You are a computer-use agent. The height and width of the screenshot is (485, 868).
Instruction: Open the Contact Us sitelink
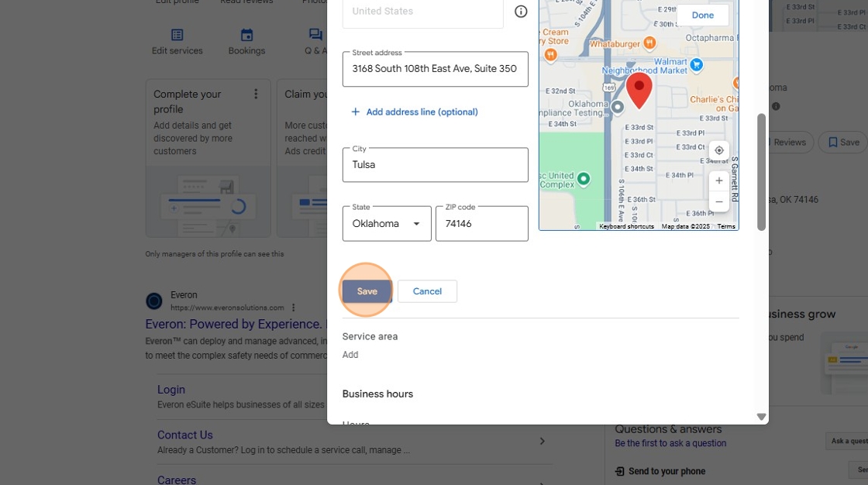coord(185,435)
